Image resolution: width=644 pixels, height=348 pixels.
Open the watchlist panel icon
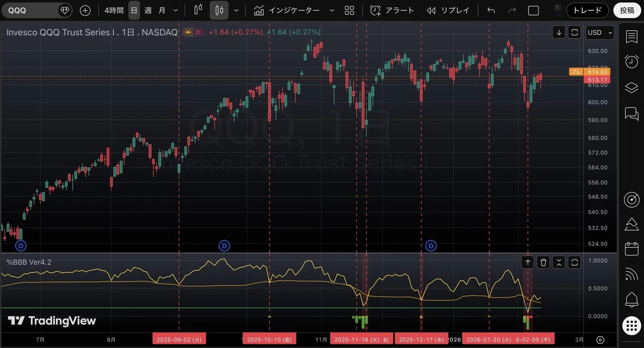tap(632, 37)
